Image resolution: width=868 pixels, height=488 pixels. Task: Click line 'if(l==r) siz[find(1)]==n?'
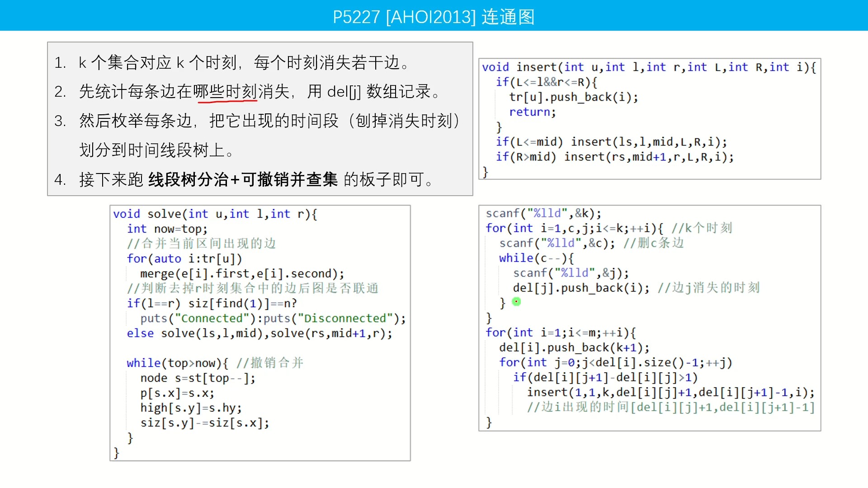click(212, 303)
